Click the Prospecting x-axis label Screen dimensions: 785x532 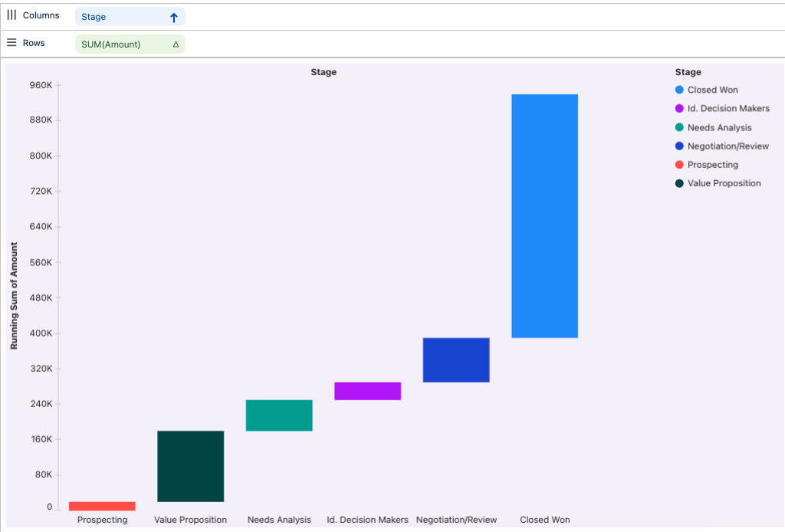pos(102,520)
